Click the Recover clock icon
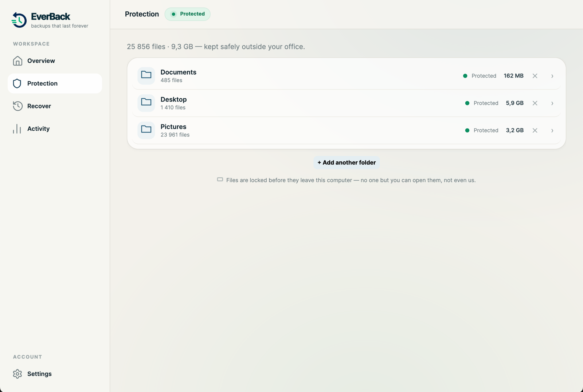Image resolution: width=583 pixels, height=392 pixels. [17, 106]
